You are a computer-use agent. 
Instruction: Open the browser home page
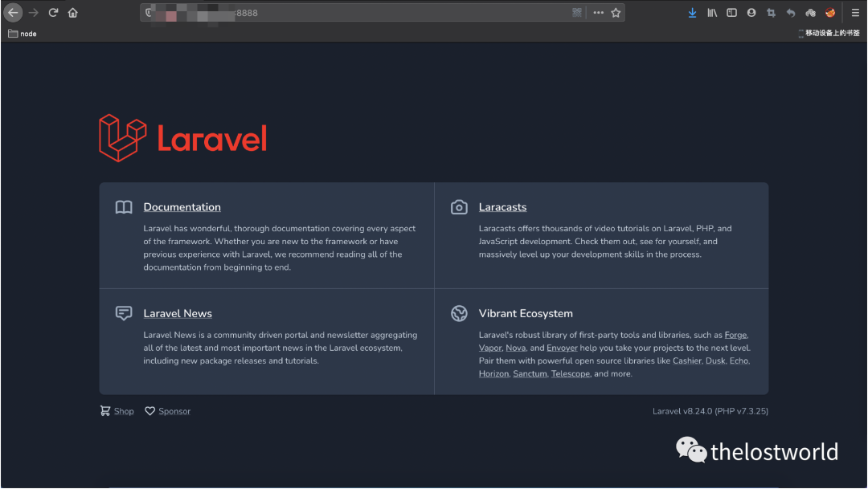click(x=73, y=13)
